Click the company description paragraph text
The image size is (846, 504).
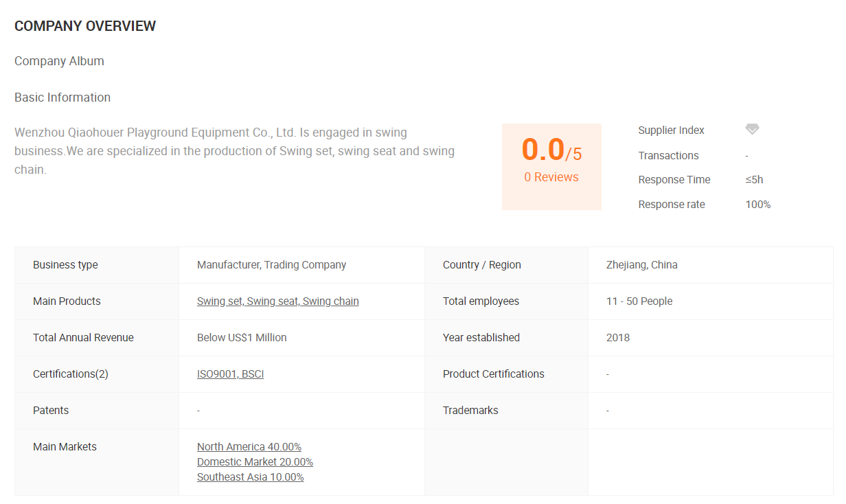pos(233,151)
